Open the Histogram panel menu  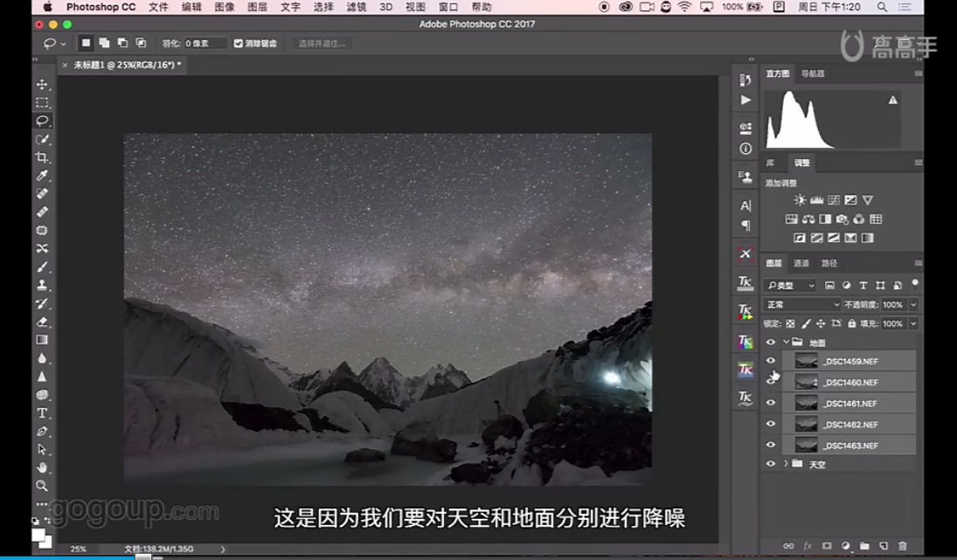[x=918, y=73]
